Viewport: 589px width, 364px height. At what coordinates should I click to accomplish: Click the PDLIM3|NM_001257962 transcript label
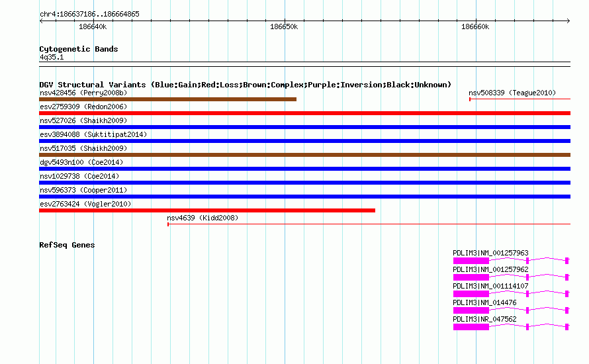[x=490, y=270]
